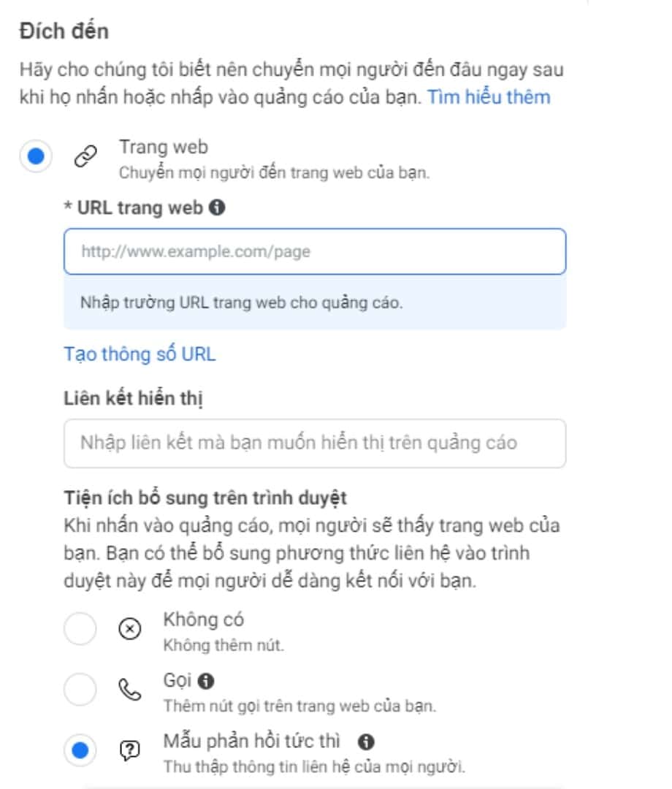Click the "Trang web" option title text
Image resolution: width=672 pixels, height=789 pixels.
164,148
